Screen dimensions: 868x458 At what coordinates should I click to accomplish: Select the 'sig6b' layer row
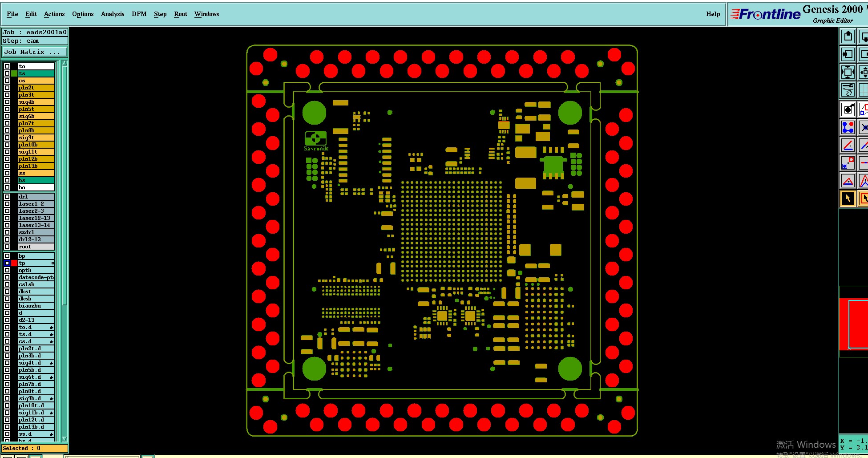pyautogui.click(x=36, y=116)
